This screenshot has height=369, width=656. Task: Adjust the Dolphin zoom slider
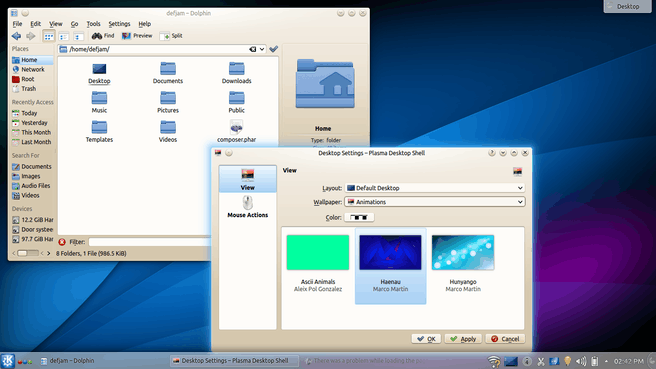pos(28,253)
